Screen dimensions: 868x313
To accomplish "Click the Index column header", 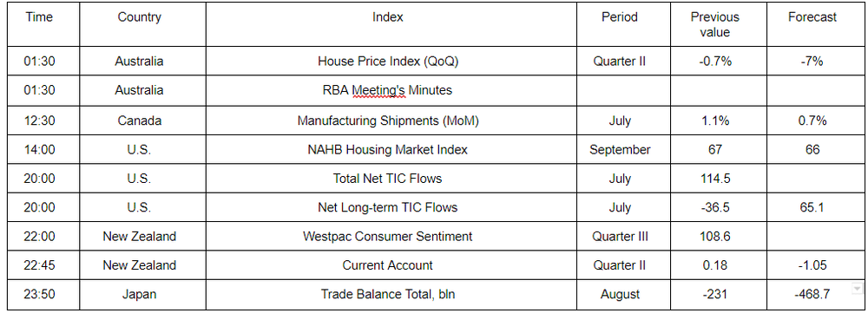I will [391, 24].
